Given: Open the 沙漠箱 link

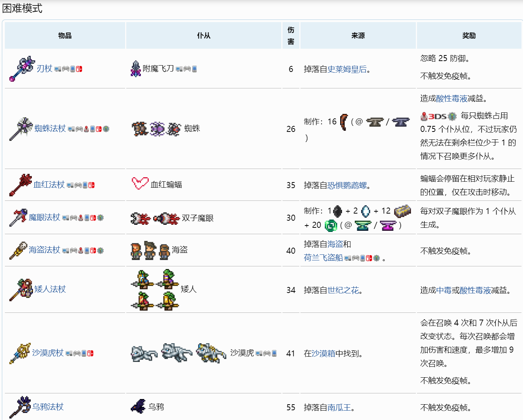Looking at the screenshot, I should (323, 354).
